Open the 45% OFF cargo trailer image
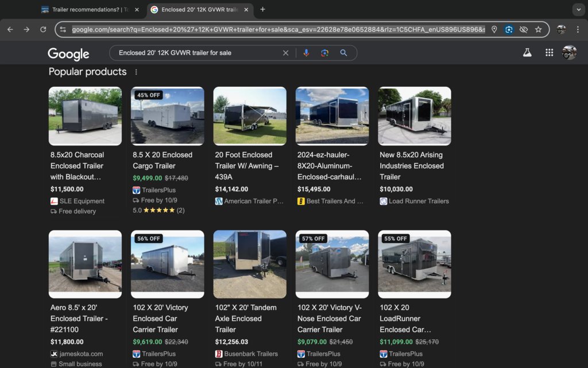The width and height of the screenshot is (588, 368). point(168,116)
